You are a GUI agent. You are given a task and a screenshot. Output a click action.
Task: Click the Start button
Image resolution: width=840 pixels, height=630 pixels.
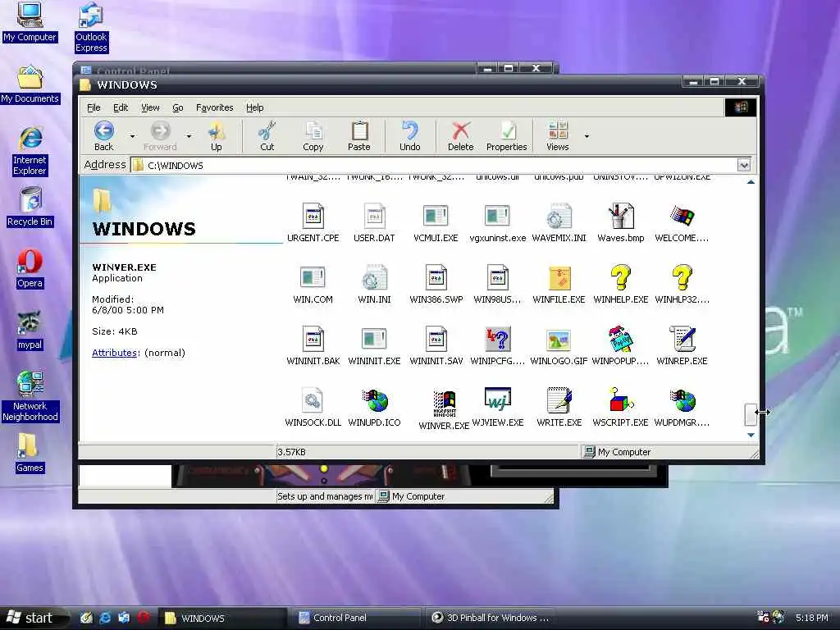tap(33, 619)
